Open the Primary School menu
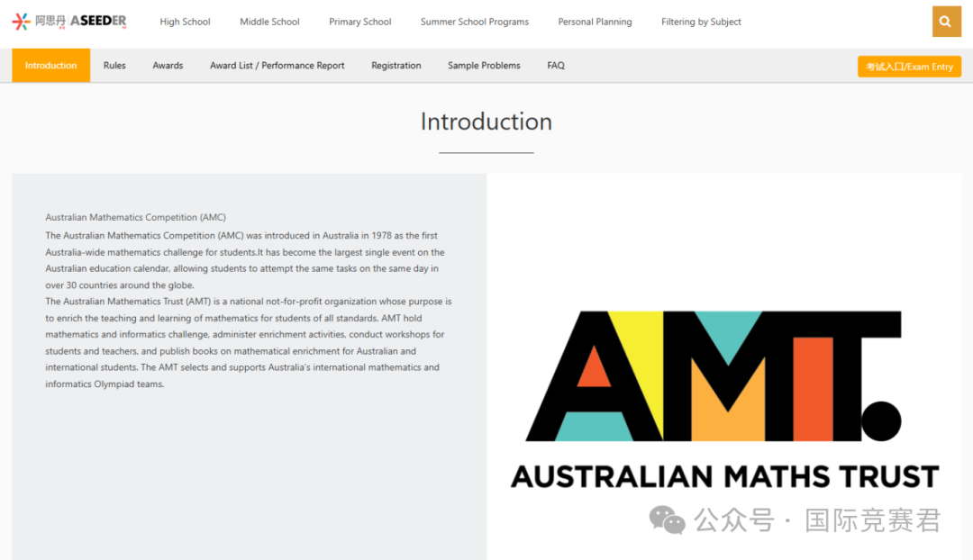973x560 pixels. tap(359, 22)
